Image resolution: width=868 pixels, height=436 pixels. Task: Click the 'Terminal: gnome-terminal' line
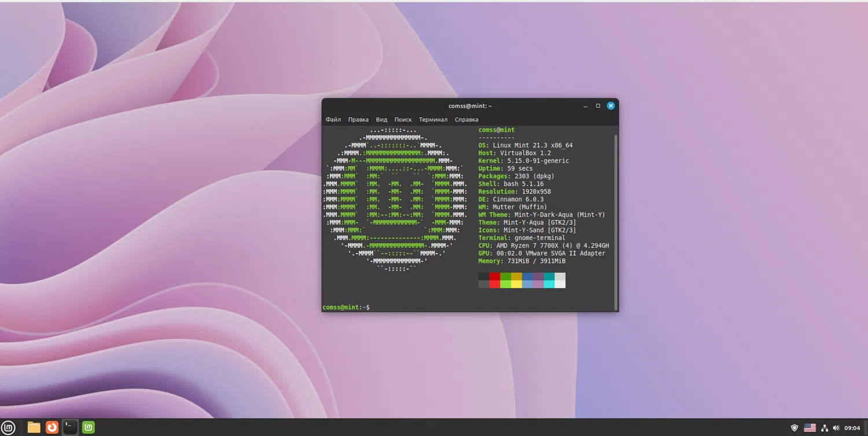[522, 238]
